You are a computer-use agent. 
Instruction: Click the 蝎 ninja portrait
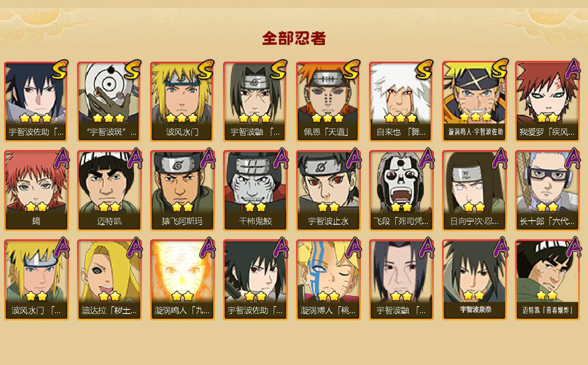click(36, 191)
